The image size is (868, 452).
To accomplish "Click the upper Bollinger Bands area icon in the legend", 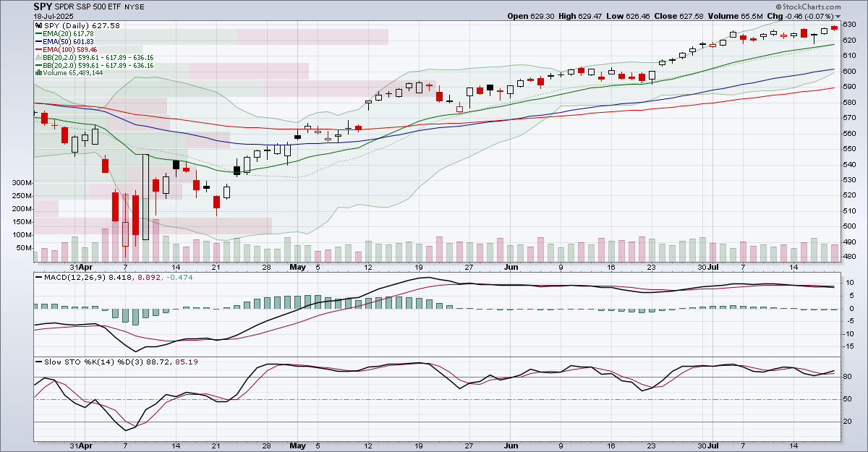I will (38, 57).
